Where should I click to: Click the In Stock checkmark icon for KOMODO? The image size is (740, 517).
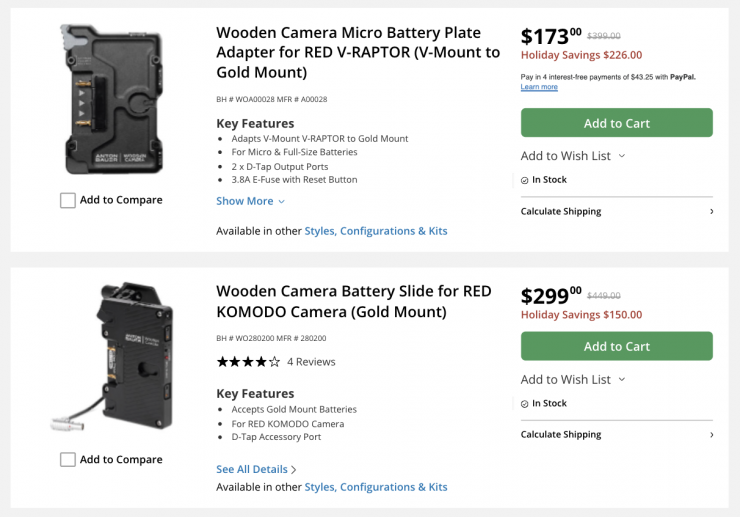[x=525, y=403]
